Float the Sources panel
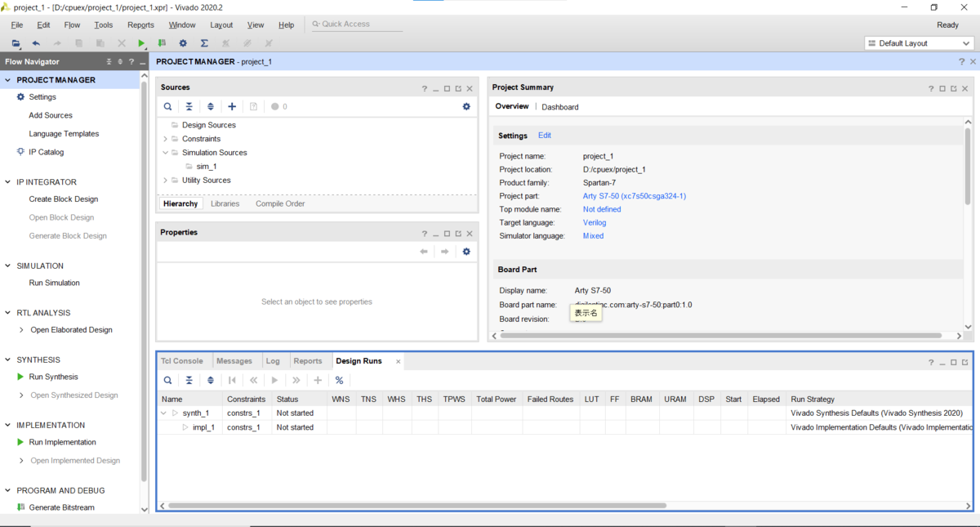This screenshot has width=980, height=527. tap(458, 88)
